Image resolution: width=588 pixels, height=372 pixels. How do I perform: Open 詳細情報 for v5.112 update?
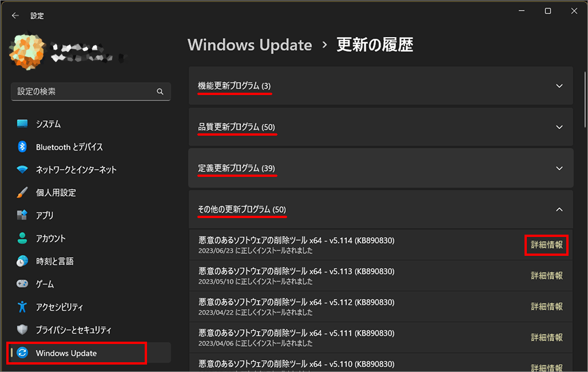click(546, 306)
